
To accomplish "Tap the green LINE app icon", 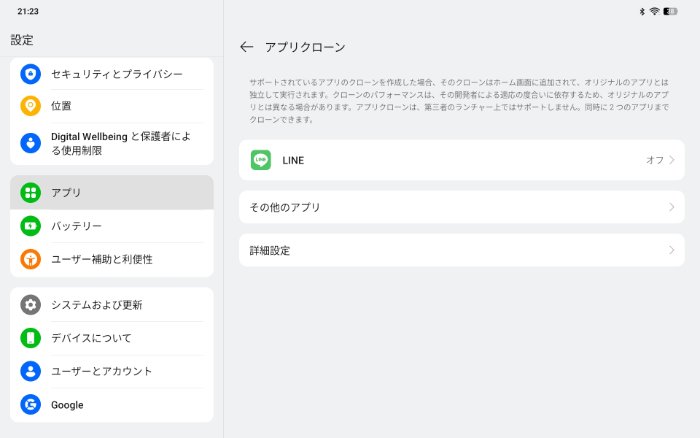I will [261, 160].
